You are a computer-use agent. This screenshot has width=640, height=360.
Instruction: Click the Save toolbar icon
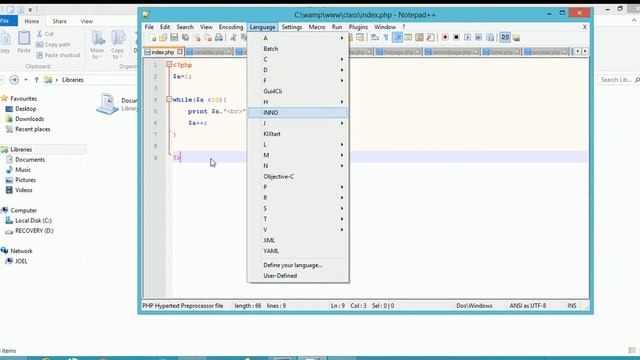pos(174,38)
